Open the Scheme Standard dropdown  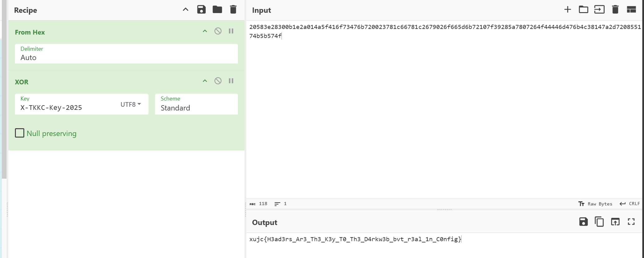point(196,108)
